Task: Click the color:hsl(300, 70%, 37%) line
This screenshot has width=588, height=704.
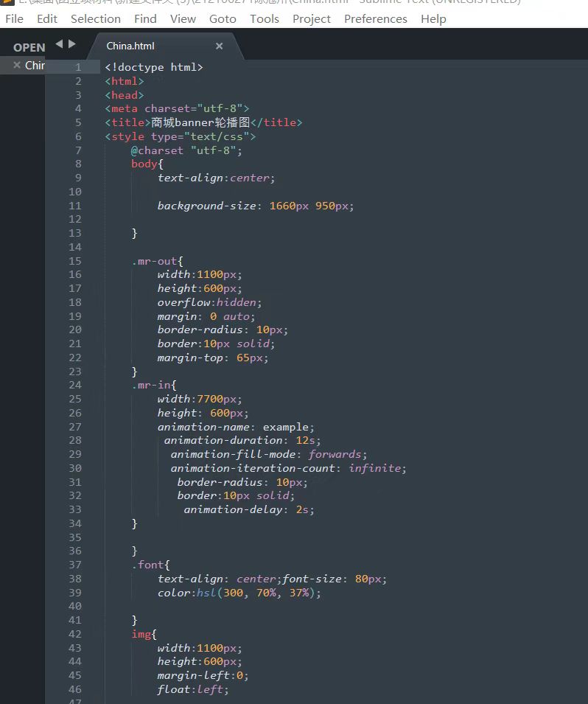Action: coord(239,593)
